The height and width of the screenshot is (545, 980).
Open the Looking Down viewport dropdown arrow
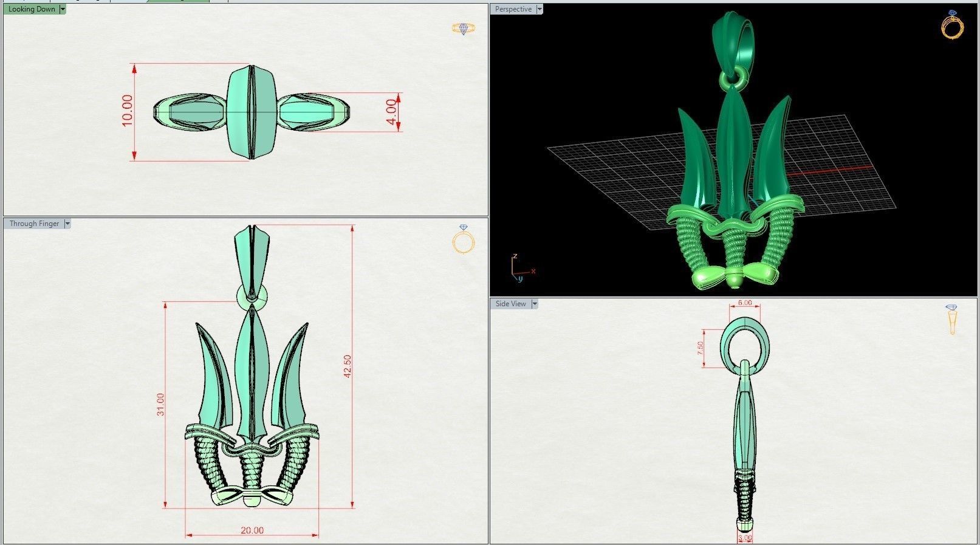[63, 9]
